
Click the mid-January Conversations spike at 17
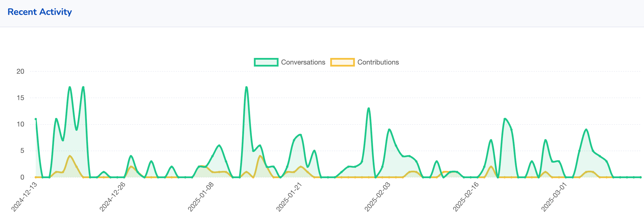pos(247,87)
